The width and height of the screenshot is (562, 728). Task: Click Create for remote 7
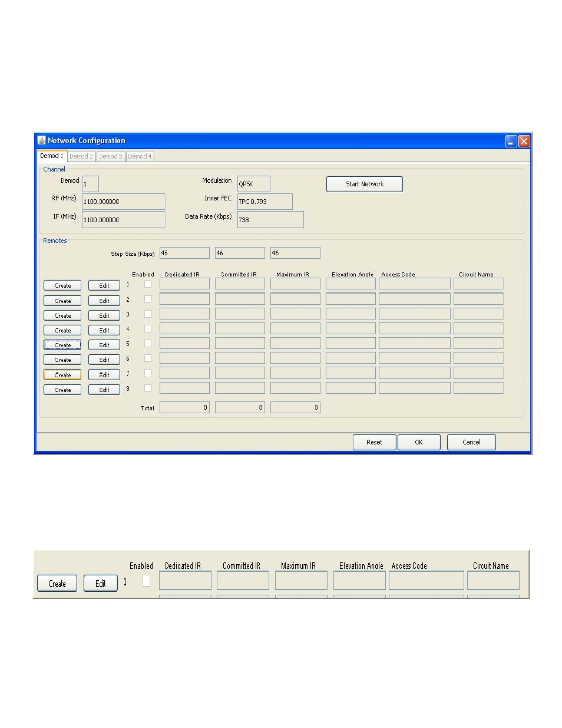(x=62, y=375)
